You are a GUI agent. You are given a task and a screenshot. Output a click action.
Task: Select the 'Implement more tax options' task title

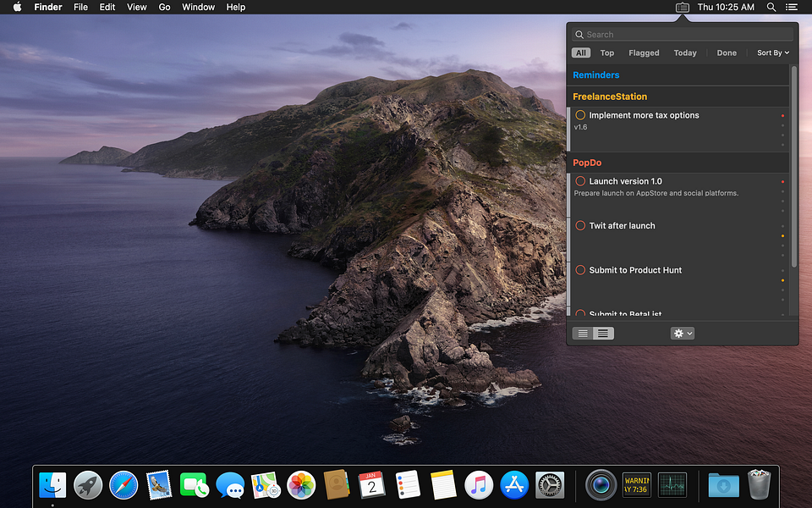click(x=644, y=115)
